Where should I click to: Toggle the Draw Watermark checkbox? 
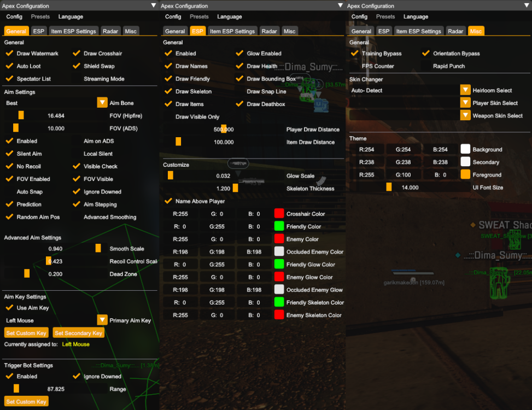[x=9, y=53]
